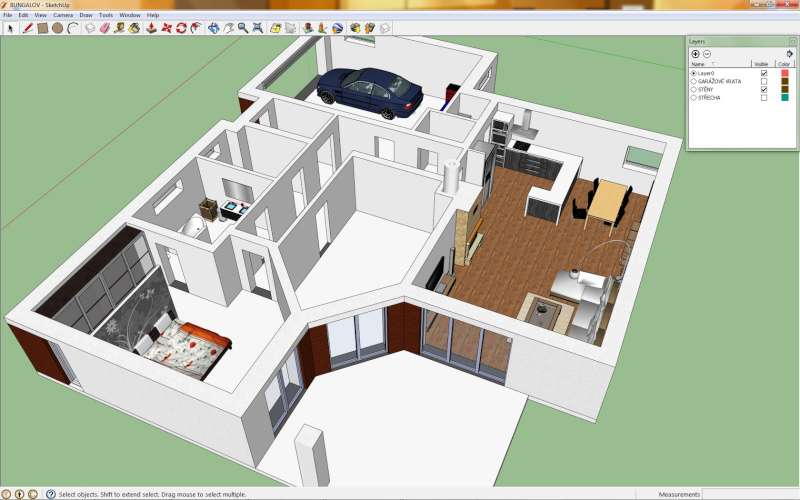This screenshot has height=500, width=800.
Task: Open the Window menu
Action: [130, 16]
